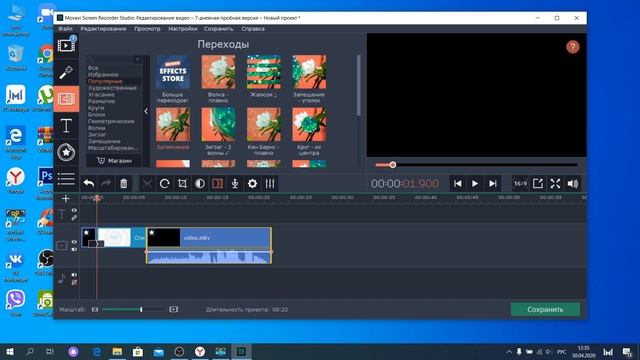Zoom out the timeline scale
Viewport: 640px width, 360px height.
tap(95, 309)
